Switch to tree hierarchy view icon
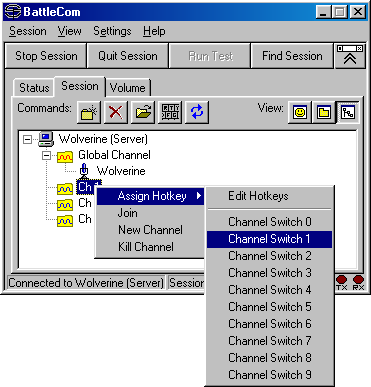The image size is (371, 387). click(348, 112)
